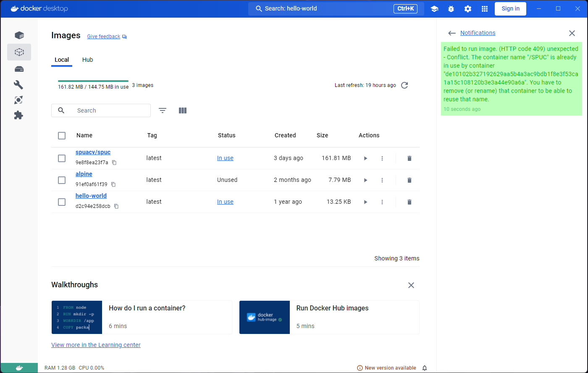Image resolution: width=588 pixels, height=373 pixels.
Task: Open the Volumes view in sidebar
Action: click(x=19, y=69)
